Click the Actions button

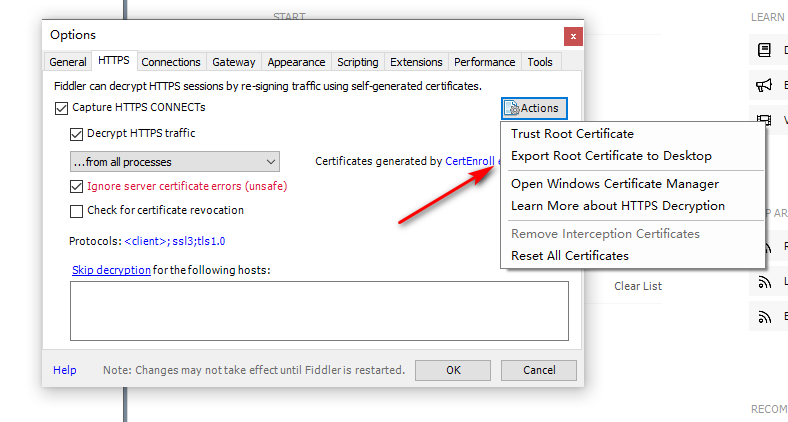point(534,108)
